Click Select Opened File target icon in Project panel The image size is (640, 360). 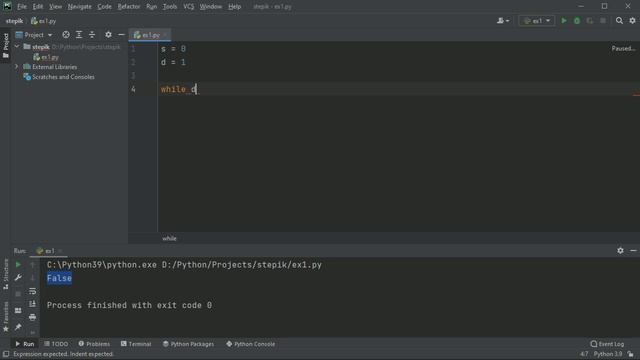click(x=66, y=35)
